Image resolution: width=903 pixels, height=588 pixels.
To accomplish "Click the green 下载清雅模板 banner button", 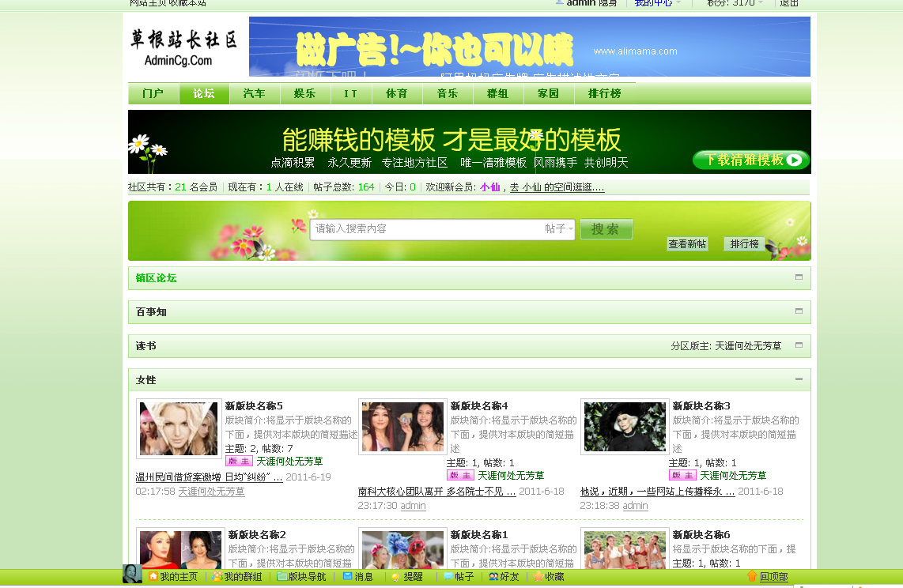I will (x=747, y=159).
